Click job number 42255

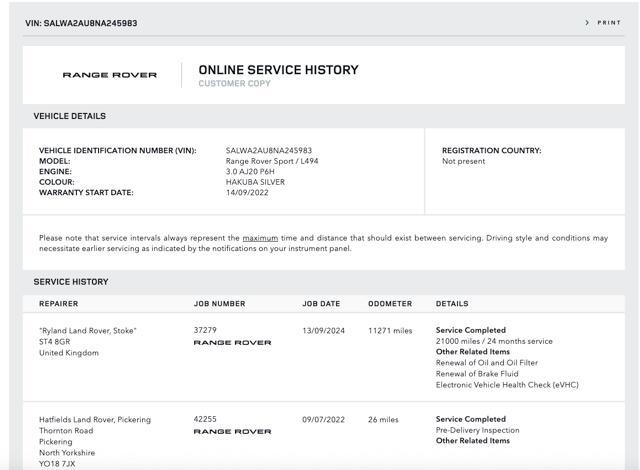click(x=205, y=419)
